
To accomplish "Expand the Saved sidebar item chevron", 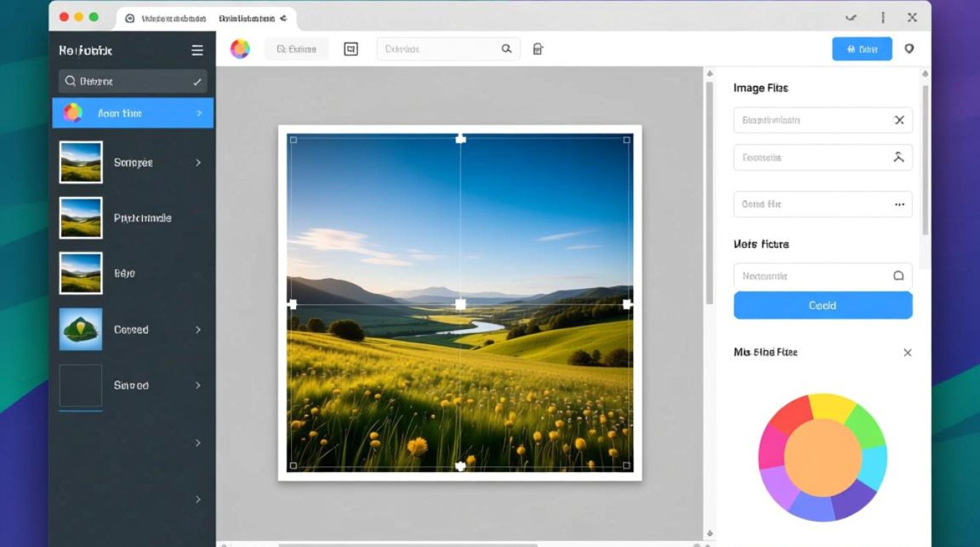I will coord(198,385).
